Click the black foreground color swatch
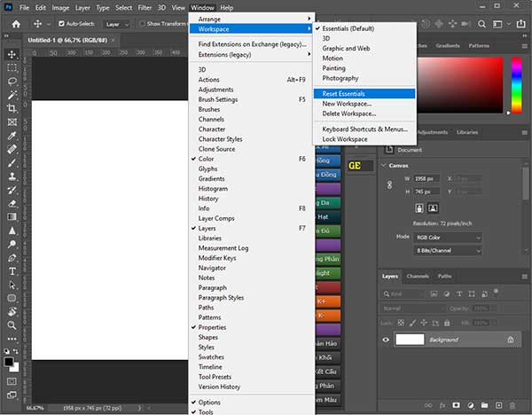 9,362
